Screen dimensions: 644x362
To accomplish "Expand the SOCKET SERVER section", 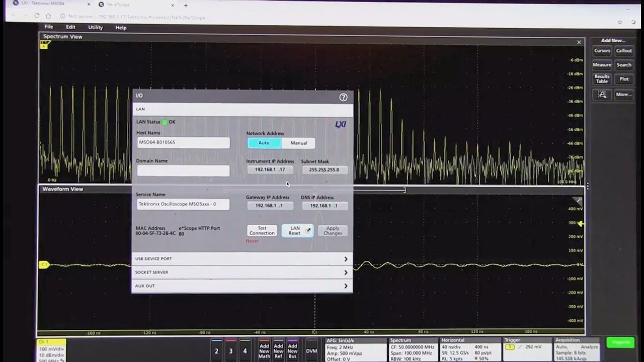I will pyautogui.click(x=242, y=273).
